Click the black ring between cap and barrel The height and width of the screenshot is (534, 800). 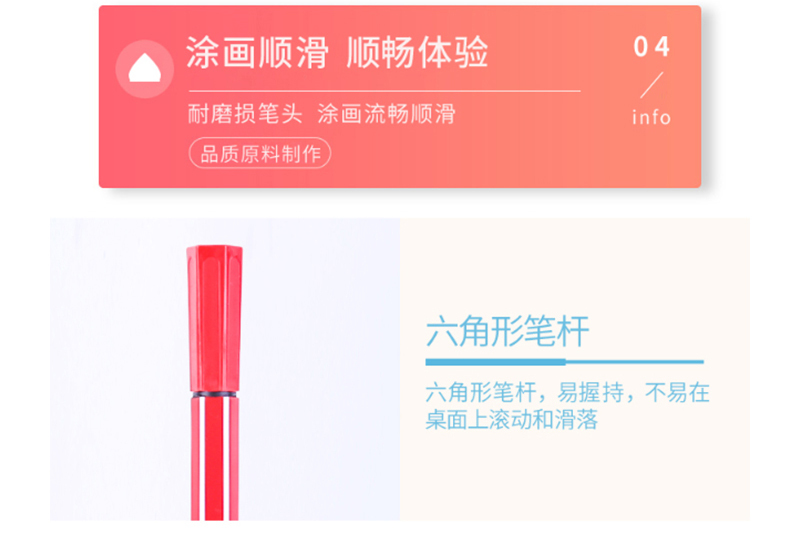click(214, 395)
